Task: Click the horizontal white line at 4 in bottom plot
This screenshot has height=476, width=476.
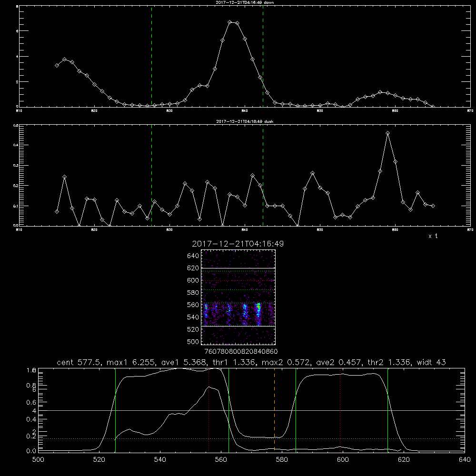Action: coord(251,410)
